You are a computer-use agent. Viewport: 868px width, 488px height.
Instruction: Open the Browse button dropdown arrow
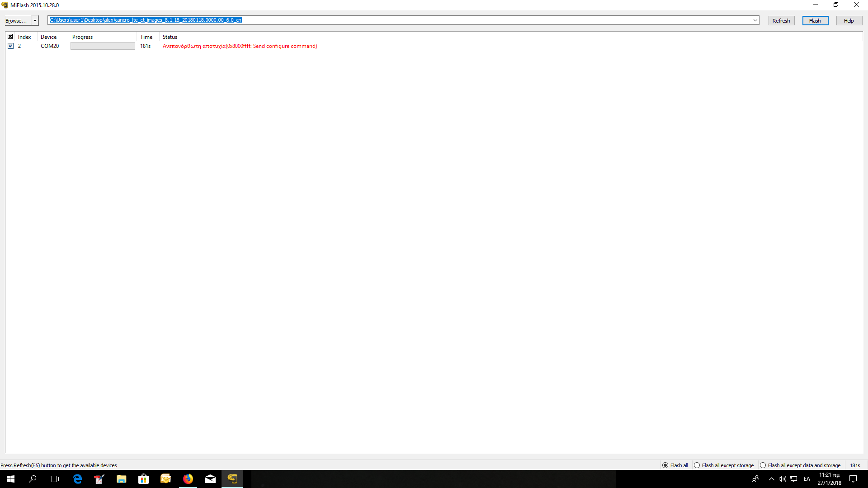pos(35,21)
